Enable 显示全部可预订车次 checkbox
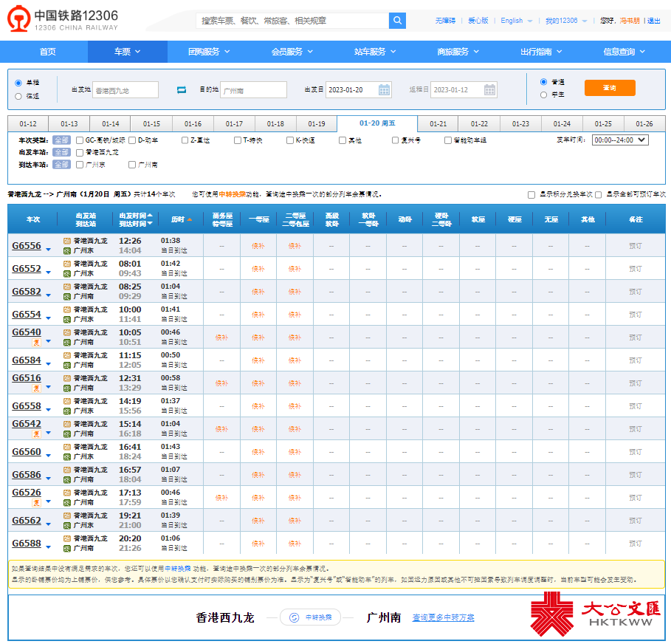Screen dimensions: 671x644 [599, 194]
